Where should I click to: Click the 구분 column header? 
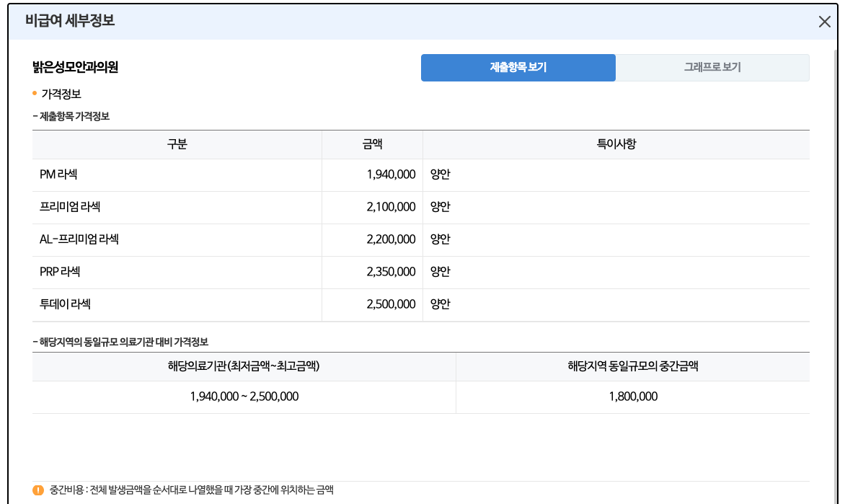(x=177, y=144)
